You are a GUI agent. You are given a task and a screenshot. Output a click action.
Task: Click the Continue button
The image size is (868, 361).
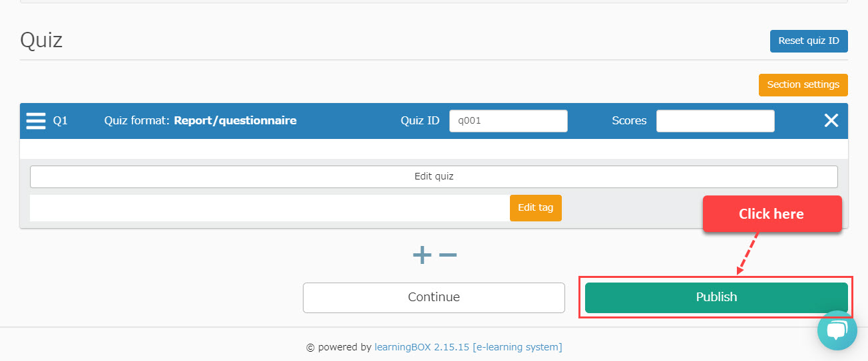coord(433,297)
